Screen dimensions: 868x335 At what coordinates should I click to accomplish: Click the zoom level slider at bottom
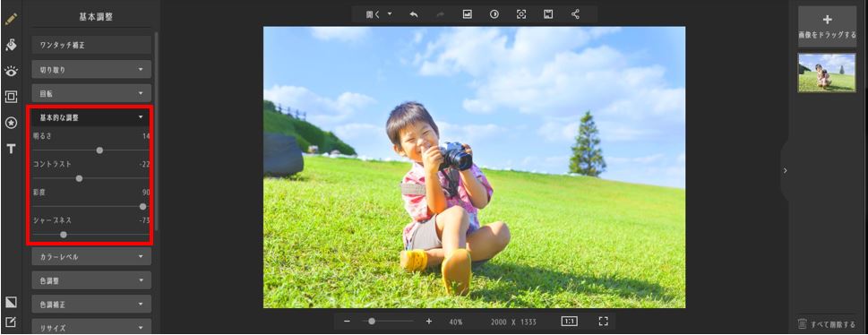(388, 322)
